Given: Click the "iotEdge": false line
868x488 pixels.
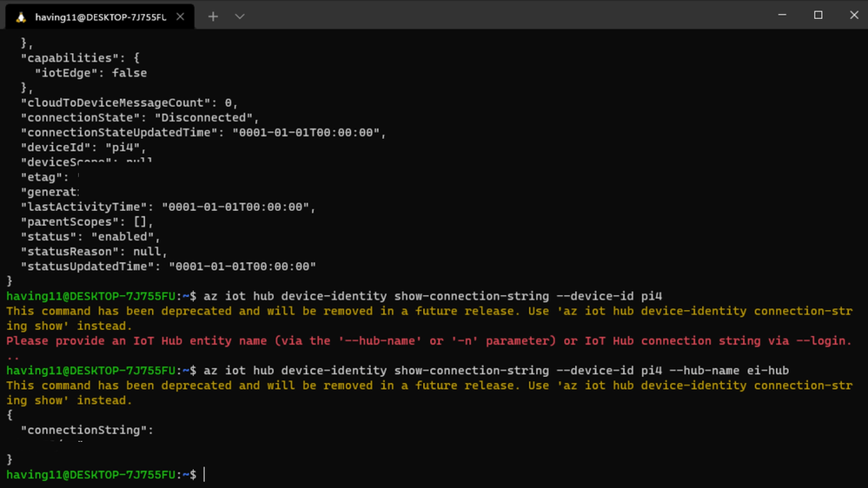Looking at the screenshot, I should pyautogui.click(x=90, y=72).
